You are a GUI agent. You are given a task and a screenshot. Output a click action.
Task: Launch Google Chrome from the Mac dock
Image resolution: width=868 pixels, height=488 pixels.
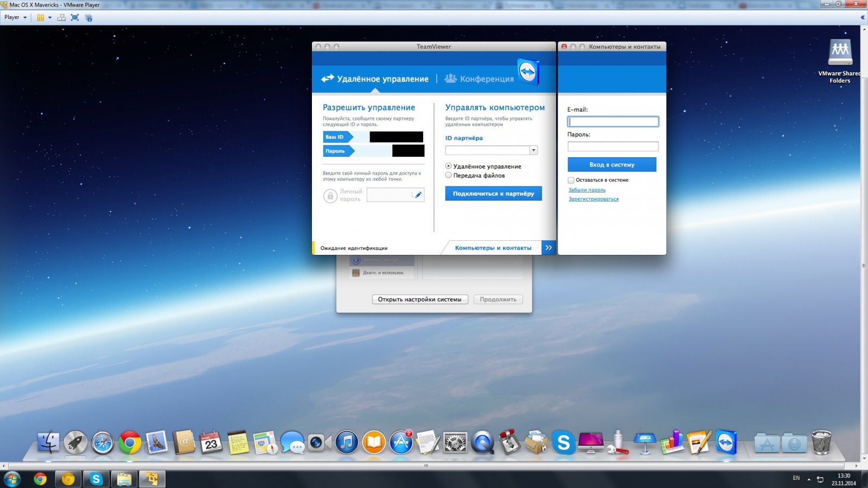click(130, 443)
